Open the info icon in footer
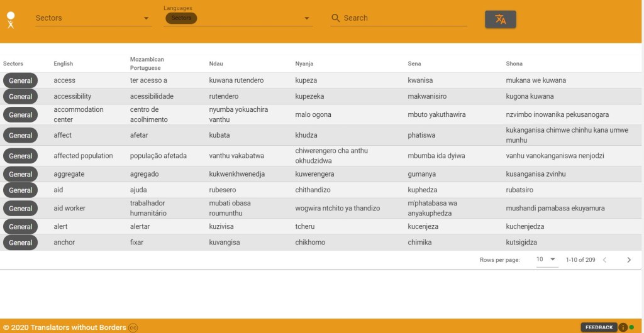The image size is (644, 333). (x=623, y=327)
